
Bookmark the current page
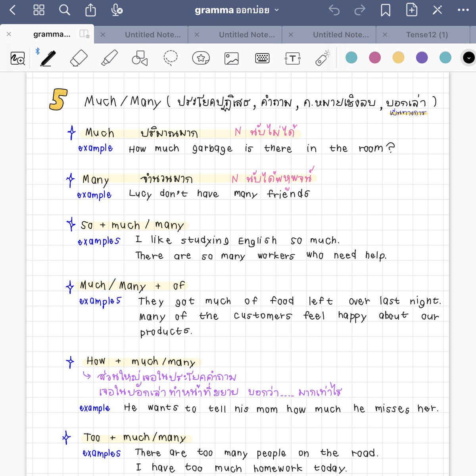tap(386, 10)
